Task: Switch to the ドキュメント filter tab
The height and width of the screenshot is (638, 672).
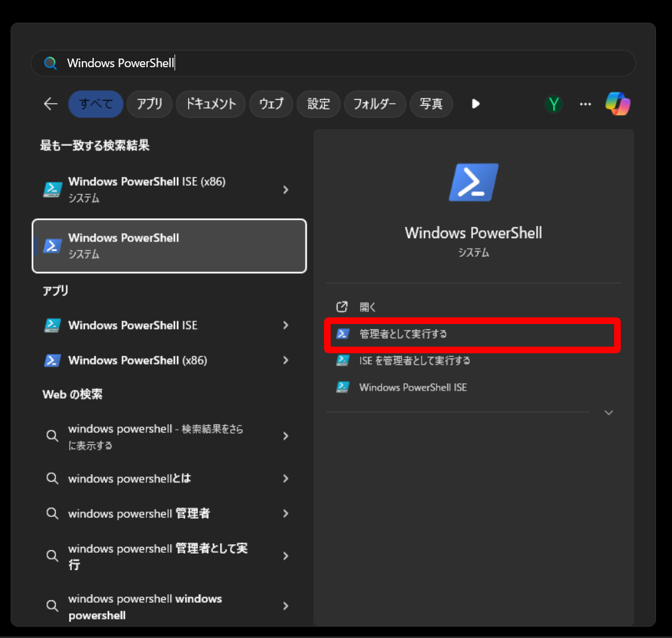Action: 210,104
